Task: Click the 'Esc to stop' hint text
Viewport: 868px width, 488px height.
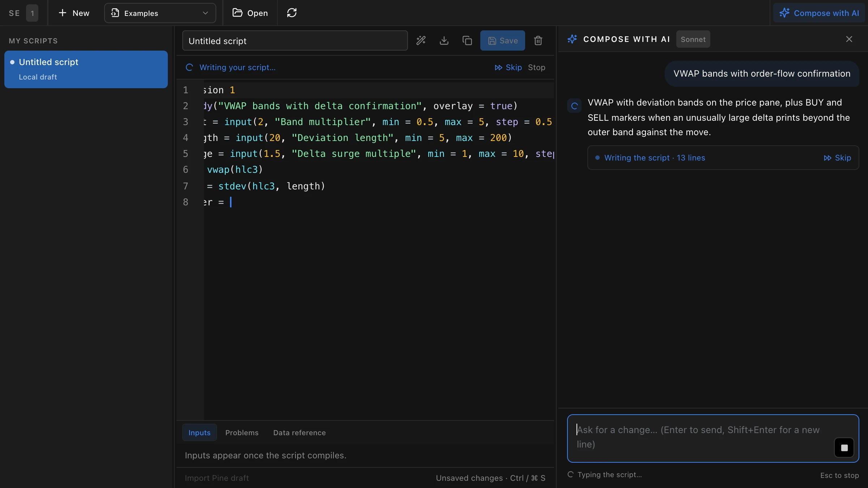Action: click(x=839, y=475)
